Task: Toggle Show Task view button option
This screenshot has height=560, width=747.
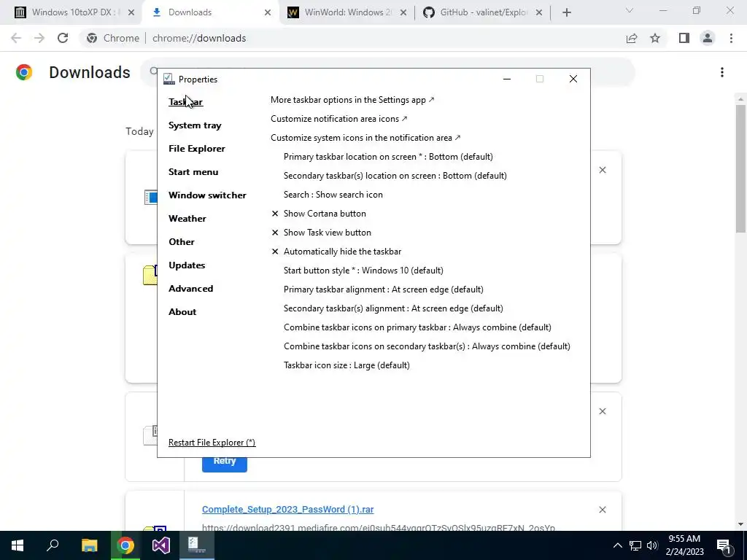Action: 321,233
